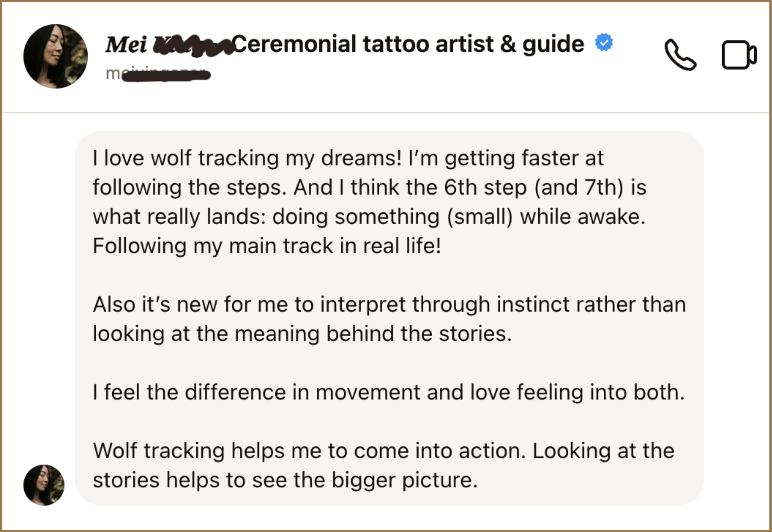The image size is (772, 532).
Task: Click the line "Also it's new for me to interpret"
Action: 389,304
